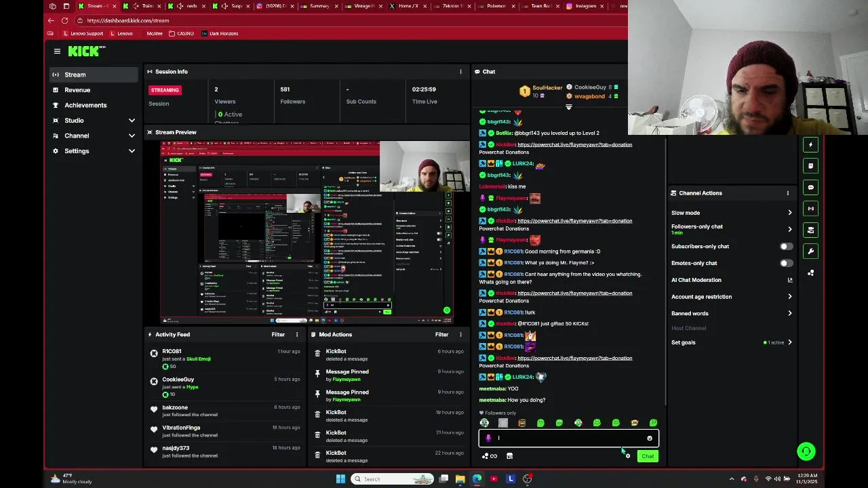
Task: Switch to the Summary browser tab
Action: click(319, 6)
